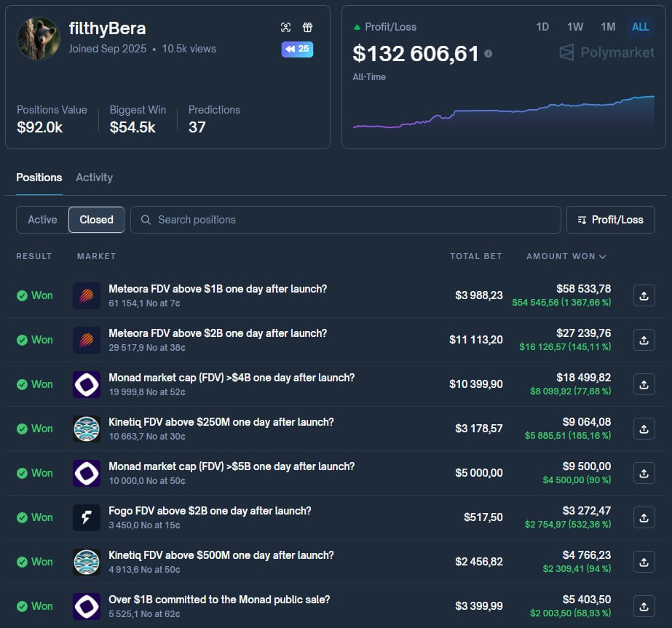This screenshot has height=628, width=672.
Task: Open Kinetiq FDV above $250M market
Action: point(221,422)
